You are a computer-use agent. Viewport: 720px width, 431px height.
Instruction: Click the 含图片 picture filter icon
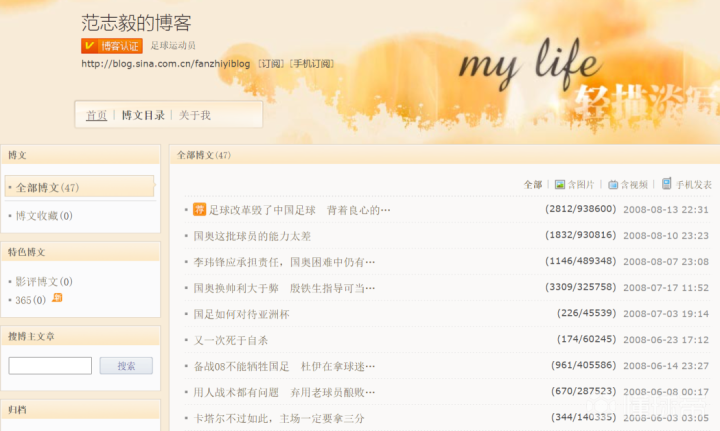tap(560, 184)
